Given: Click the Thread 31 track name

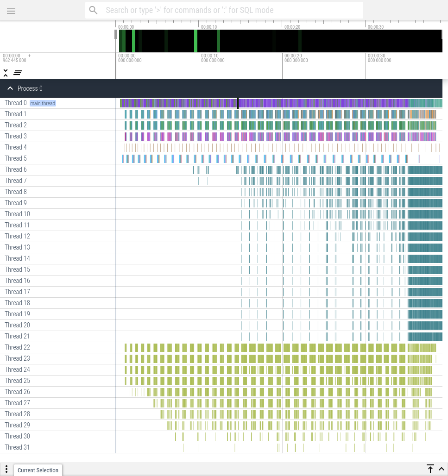Looking at the screenshot, I should pos(17,447).
